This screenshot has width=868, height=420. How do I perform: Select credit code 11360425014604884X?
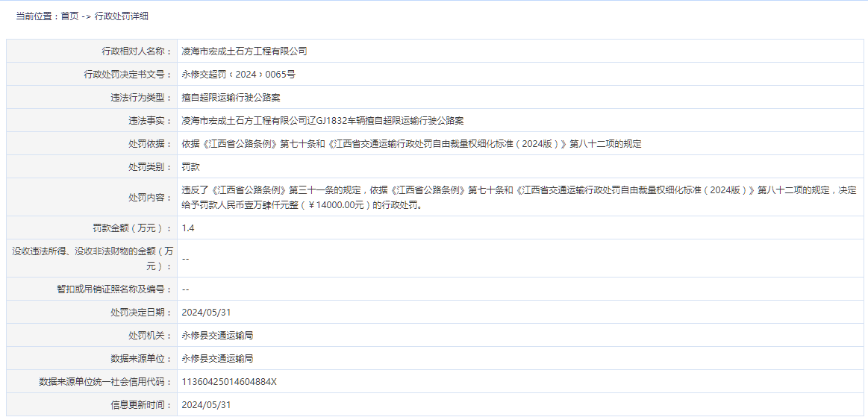coord(229,382)
